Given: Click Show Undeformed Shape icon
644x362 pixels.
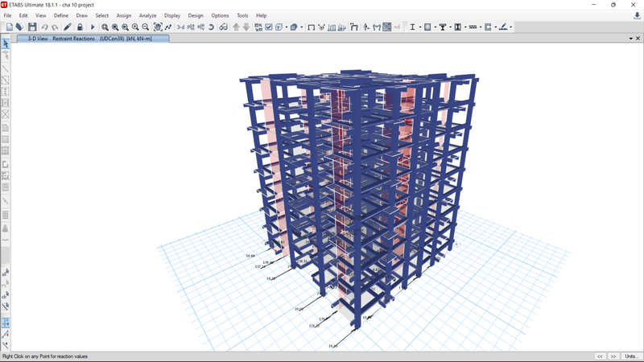Looking at the screenshot, I should click(312, 27).
